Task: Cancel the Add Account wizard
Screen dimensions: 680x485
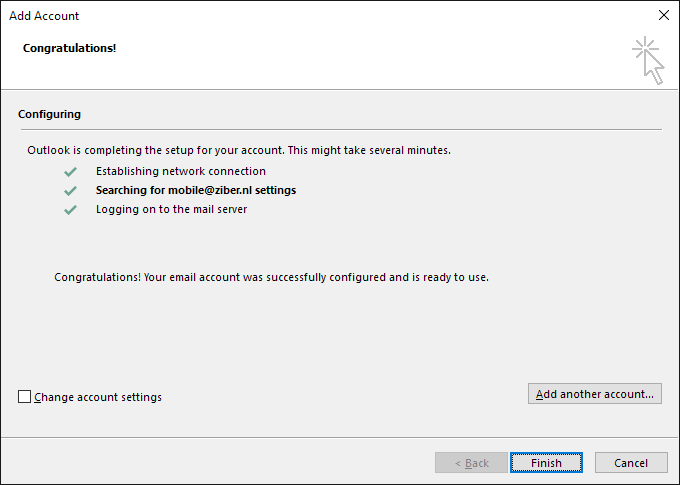Action: (x=631, y=463)
